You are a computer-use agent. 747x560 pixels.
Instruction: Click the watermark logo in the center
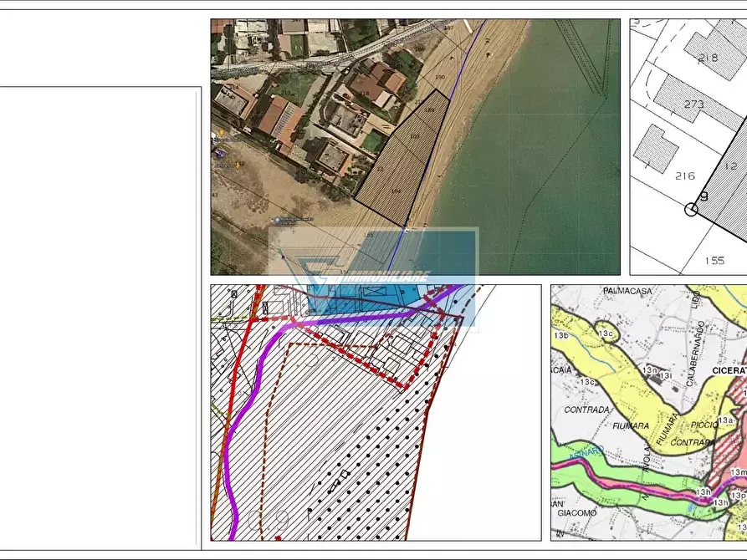pyautogui.click(x=373, y=276)
